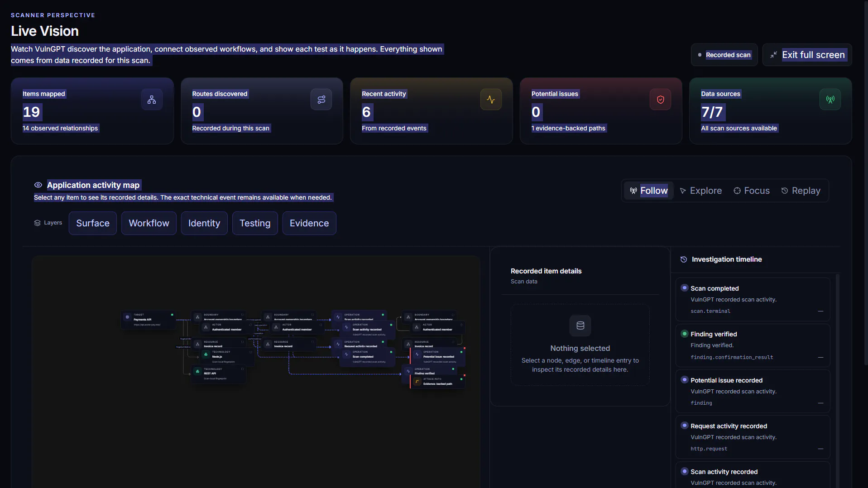Exit full screen view
The width and height of the screenshot is (868, 488).
pyautogui.click(x=807, y=55)
